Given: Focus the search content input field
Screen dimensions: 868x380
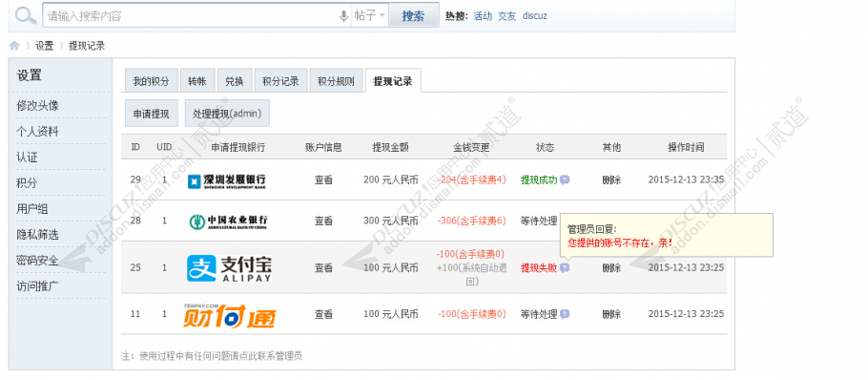Looking at the screenshot, I should [x=191, y=16].
